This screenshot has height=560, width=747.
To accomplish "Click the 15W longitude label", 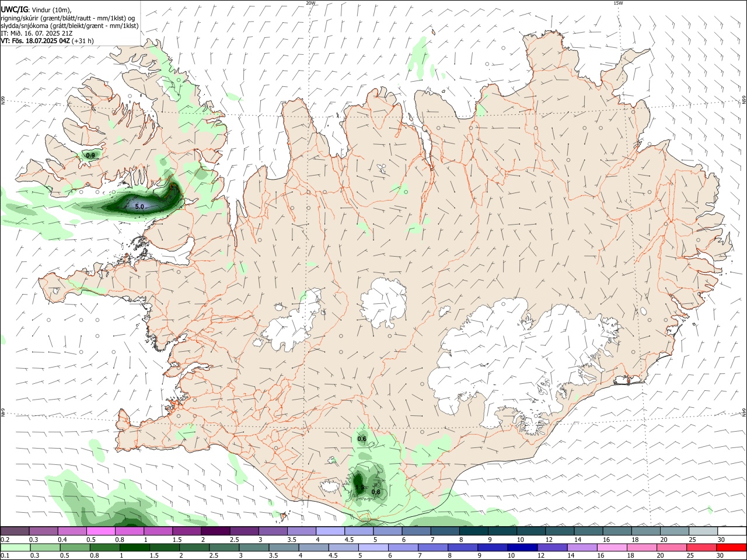I will (x=618, y=3).
